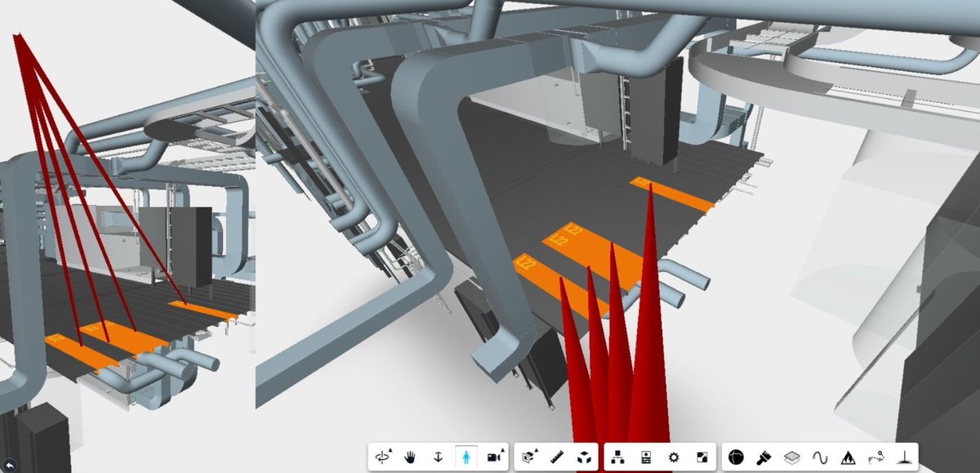This screenshot has width=980, height=473.
Task: Select the dotted path icon
Action: pos(876,457)
